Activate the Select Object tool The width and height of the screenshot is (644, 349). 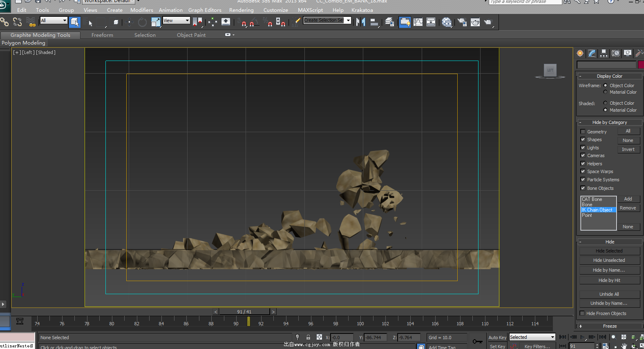click(x=75, y=22)
